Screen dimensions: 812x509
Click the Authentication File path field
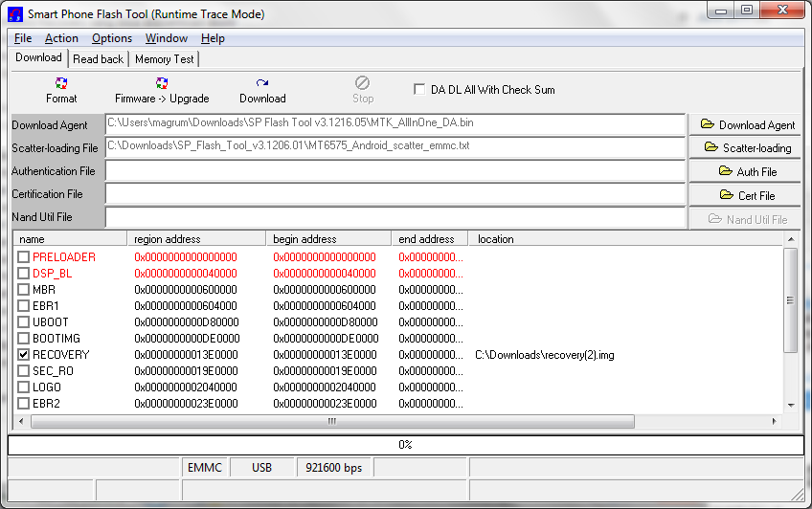(x=395, y=171)
